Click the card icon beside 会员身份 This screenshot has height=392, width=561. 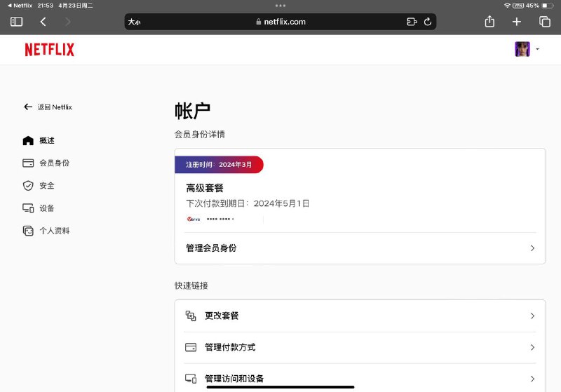tap(28, 163)
